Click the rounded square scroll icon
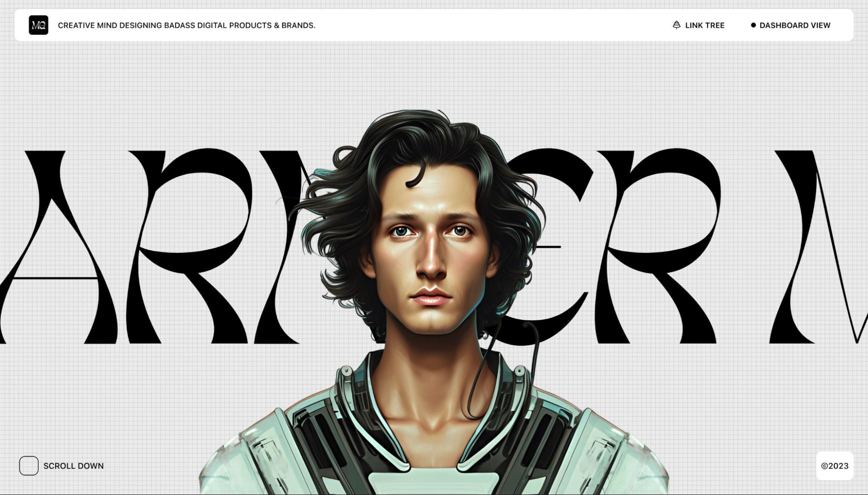Image resolution: width=868 pixels, height=495 pixels. point(29,465)
